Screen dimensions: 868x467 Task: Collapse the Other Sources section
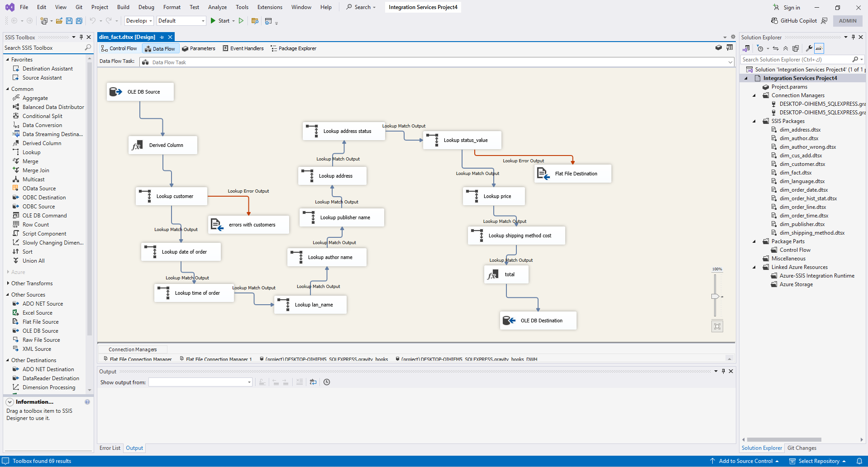(8, 295)
